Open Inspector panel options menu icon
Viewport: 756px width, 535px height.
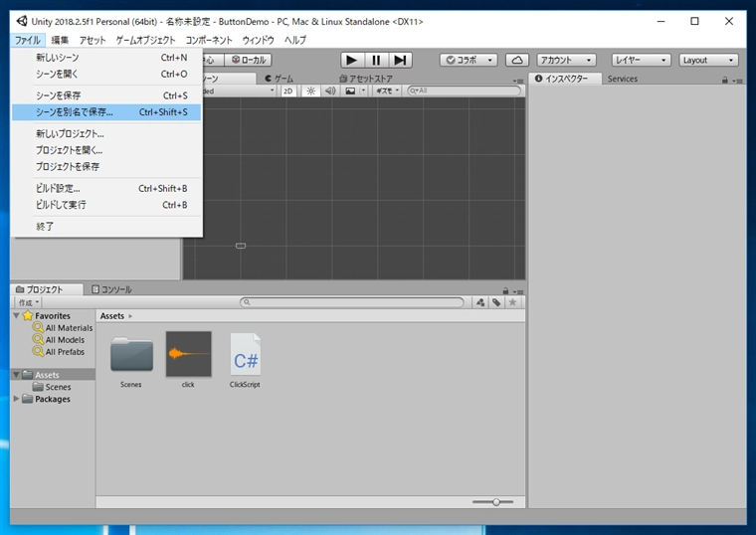click(738, 81)
